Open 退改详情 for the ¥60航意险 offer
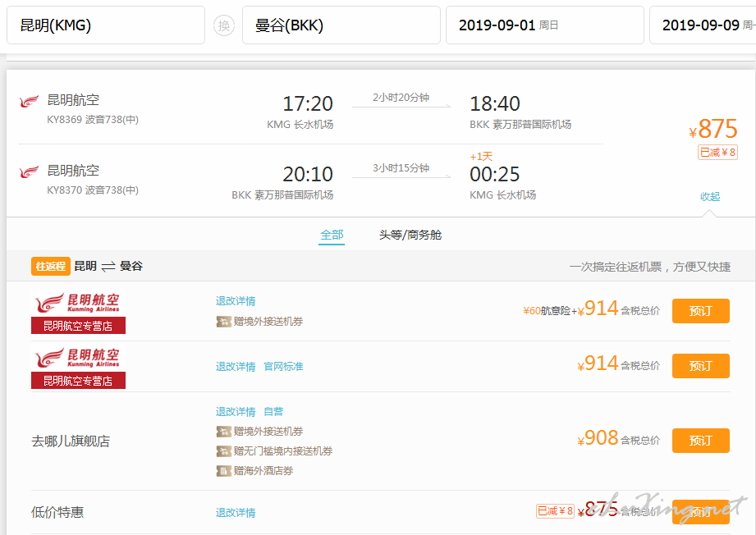 pyautogui.click(x=236, y=301)
